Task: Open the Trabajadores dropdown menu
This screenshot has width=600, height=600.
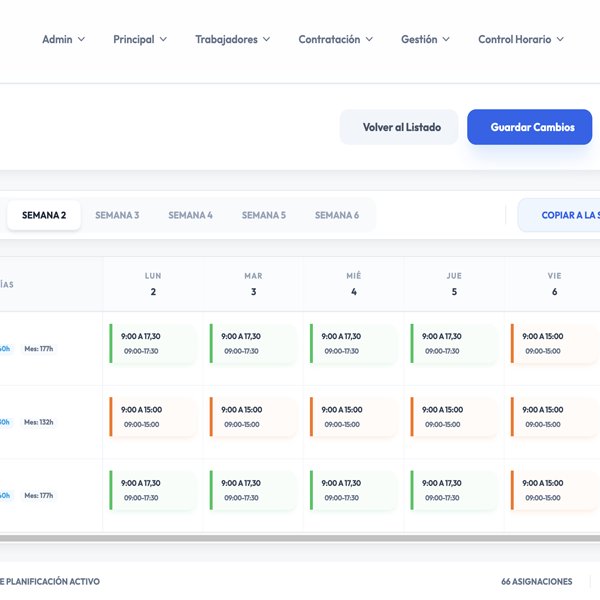Action: [x=233, y=39]
